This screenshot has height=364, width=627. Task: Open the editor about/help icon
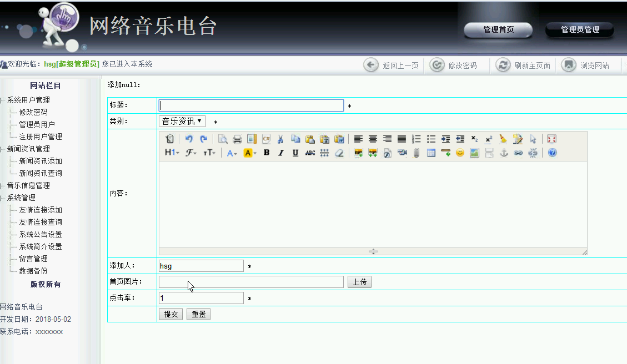click(552, 153)
